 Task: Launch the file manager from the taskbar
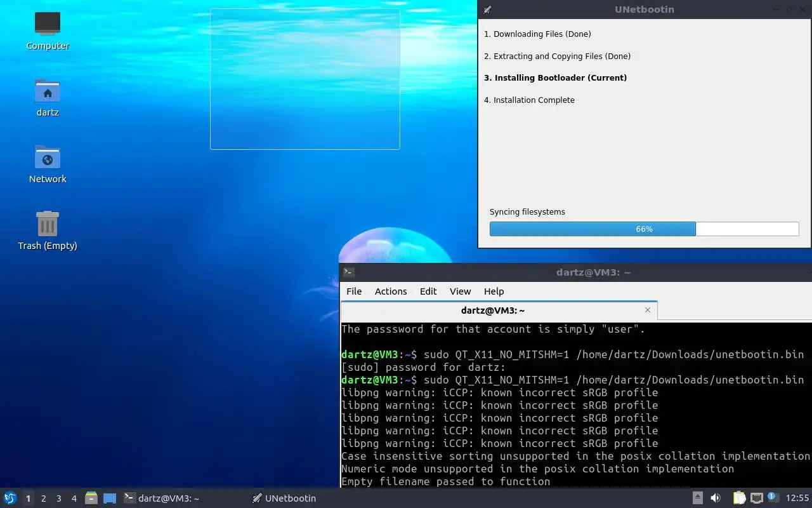pyautogui.click(x=91, y=498)
